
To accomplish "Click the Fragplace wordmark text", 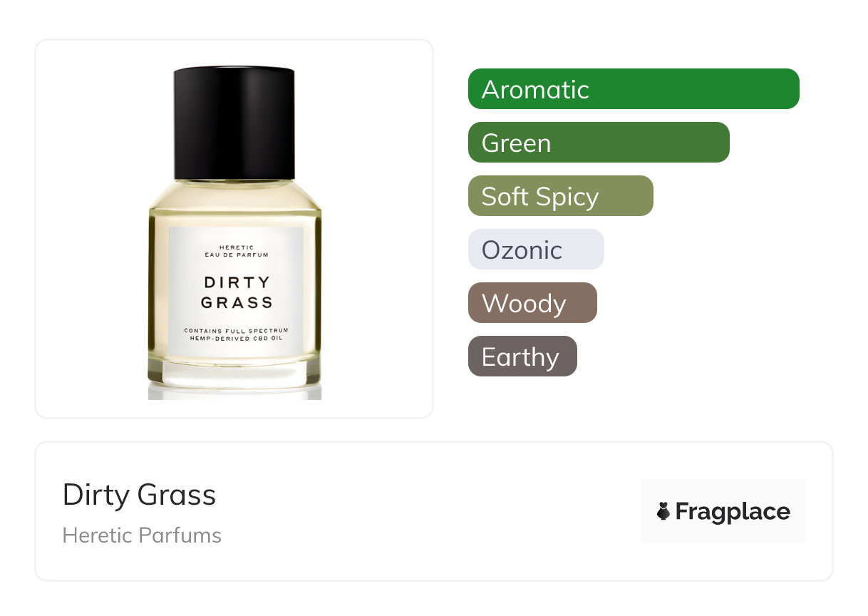I will [733, 511].
